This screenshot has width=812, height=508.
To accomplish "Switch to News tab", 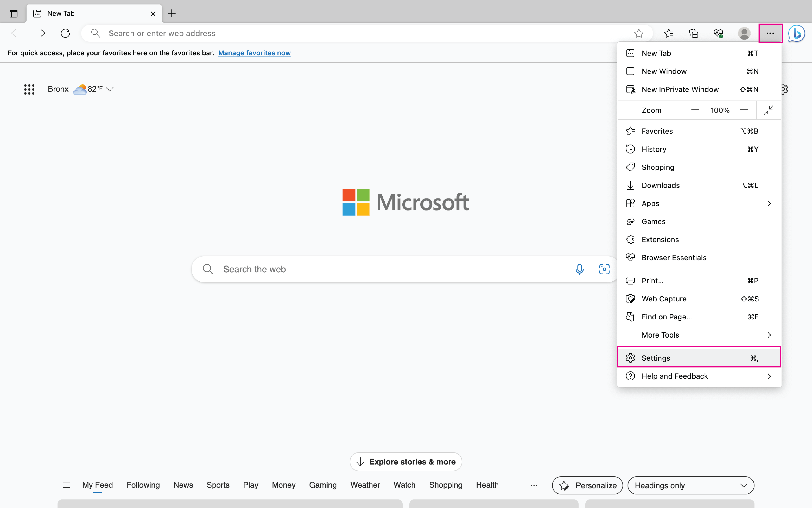I will point(183,485).
